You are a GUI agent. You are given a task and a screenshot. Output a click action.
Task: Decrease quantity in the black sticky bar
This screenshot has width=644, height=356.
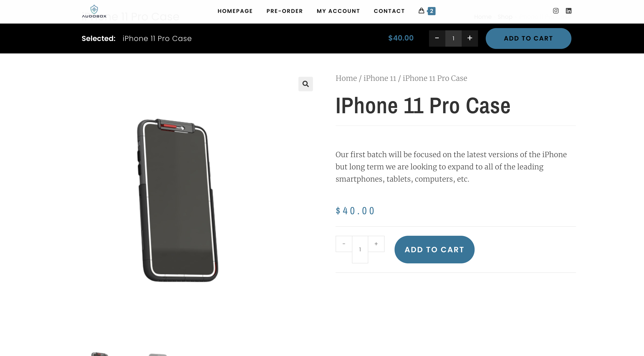pos(437,38)
